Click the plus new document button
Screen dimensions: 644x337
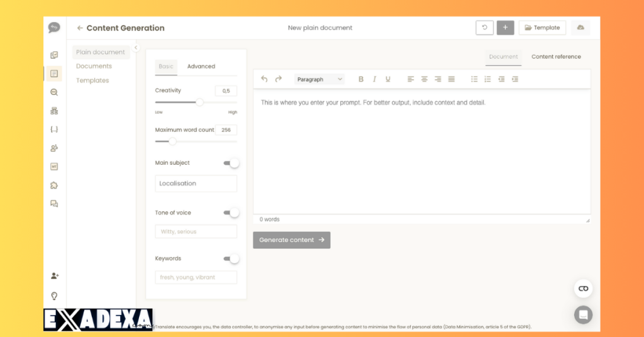[x=505, y=28]
